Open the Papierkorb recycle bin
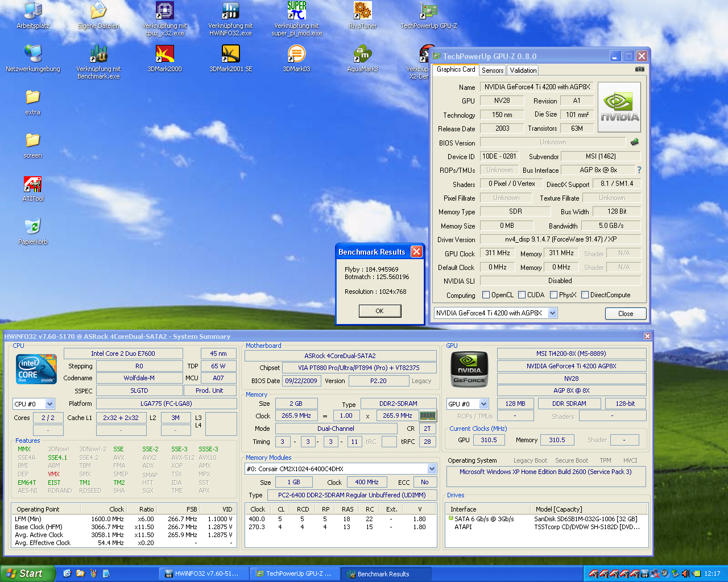Viewport: 728px width, 582px height. point(33,227)
